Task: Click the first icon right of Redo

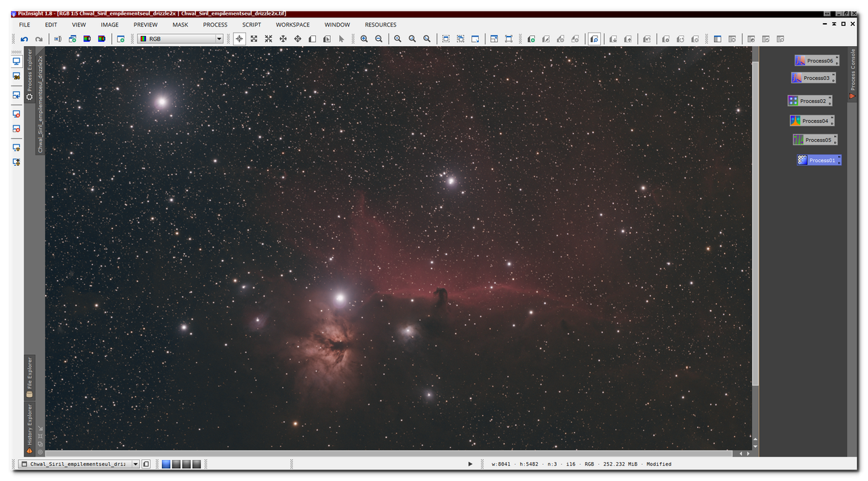Action: [x=58, y=39]
